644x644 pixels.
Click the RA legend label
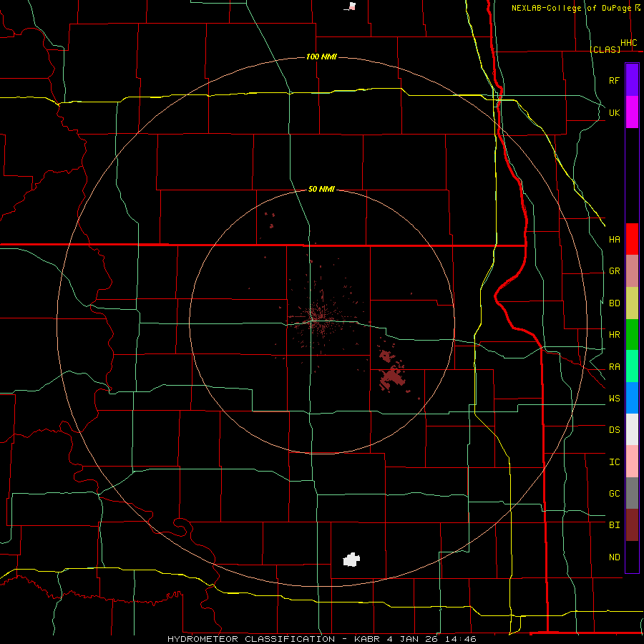(614, 366)
